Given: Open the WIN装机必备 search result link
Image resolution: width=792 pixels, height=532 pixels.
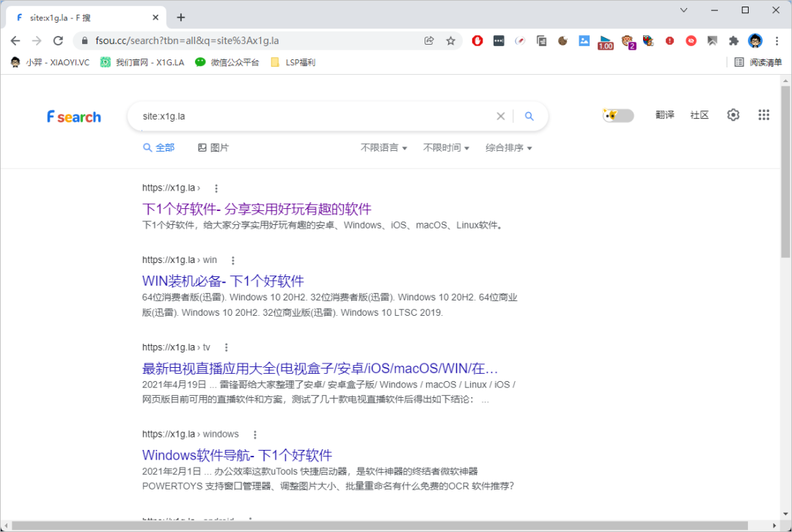Looking at the screenshot, I should [x=223, y=281].
